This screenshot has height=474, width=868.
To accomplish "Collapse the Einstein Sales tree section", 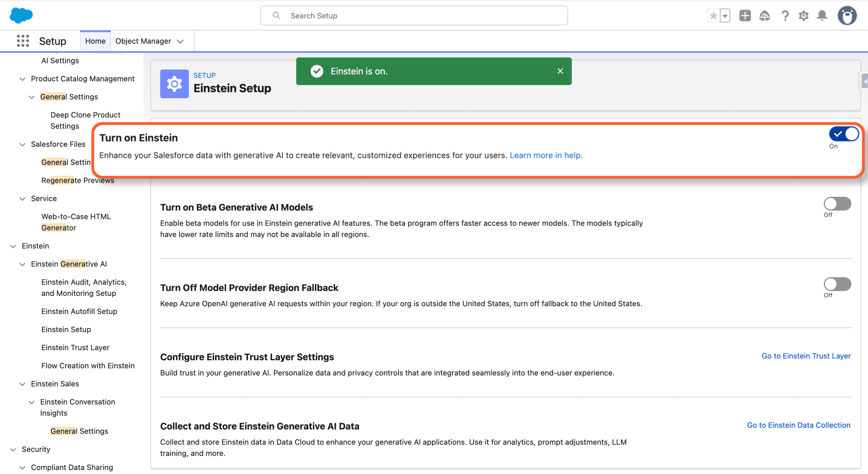I will (22, 384).
